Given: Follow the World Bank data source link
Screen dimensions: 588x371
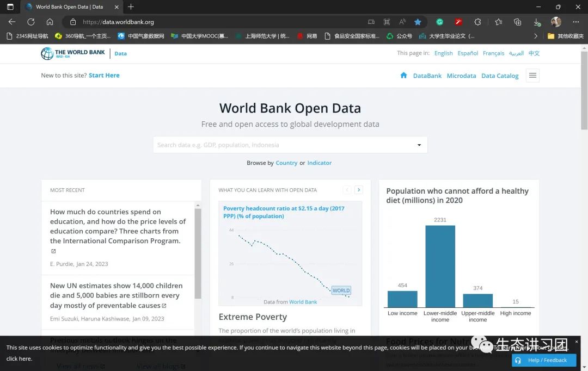Looking at the screenshot, I should (x=303, y=302).
